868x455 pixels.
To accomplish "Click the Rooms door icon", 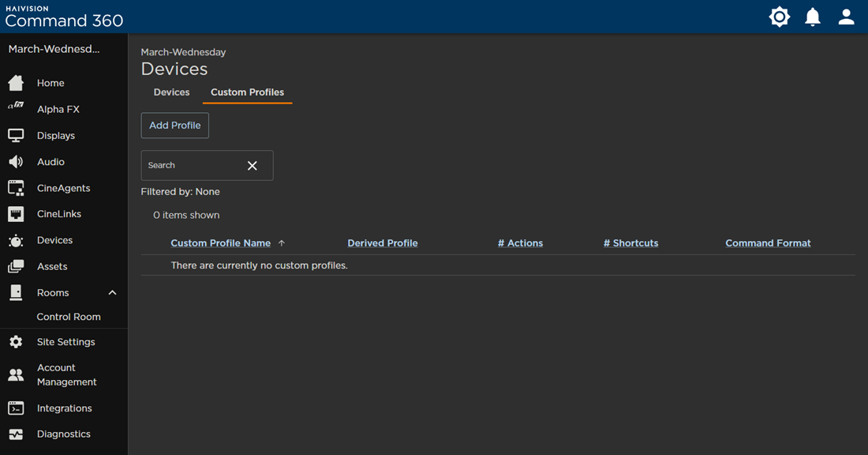I will (16, 292).
